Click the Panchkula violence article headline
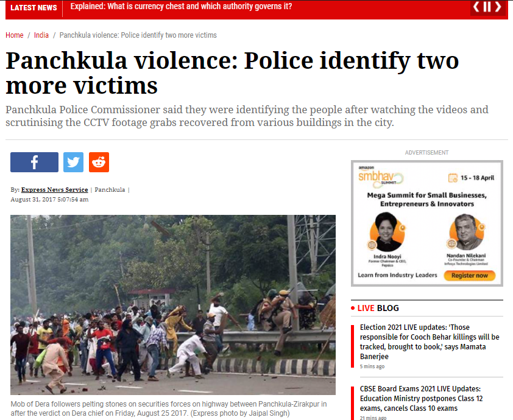The height and width of the screenshot is (420, 513). (232, 73)
